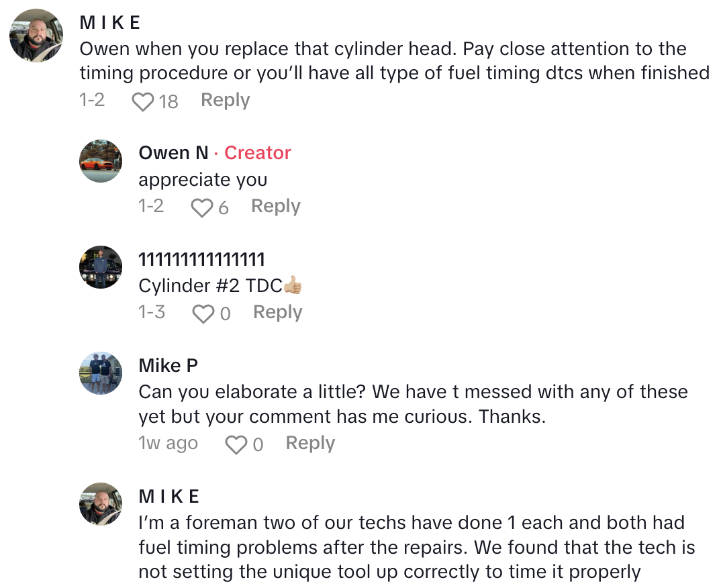
Task: Open the M I K E username on foreman reply
Action: [x=169, y=497]
